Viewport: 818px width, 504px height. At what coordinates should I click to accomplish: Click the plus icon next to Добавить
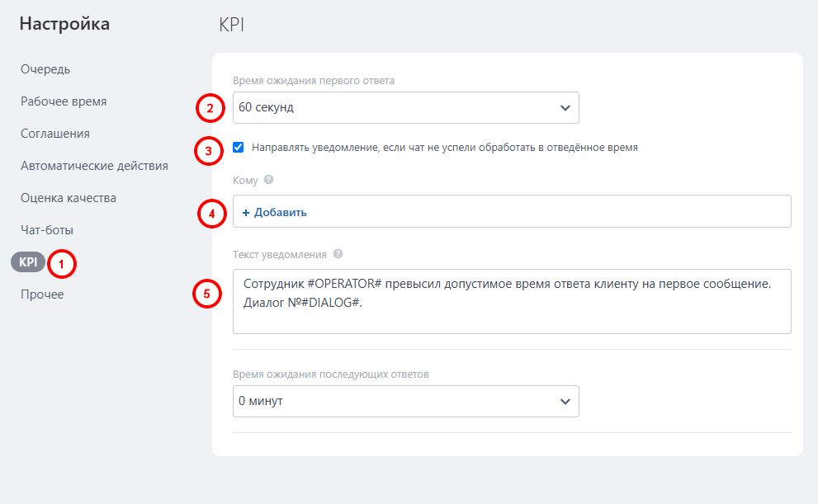point(246,212)
